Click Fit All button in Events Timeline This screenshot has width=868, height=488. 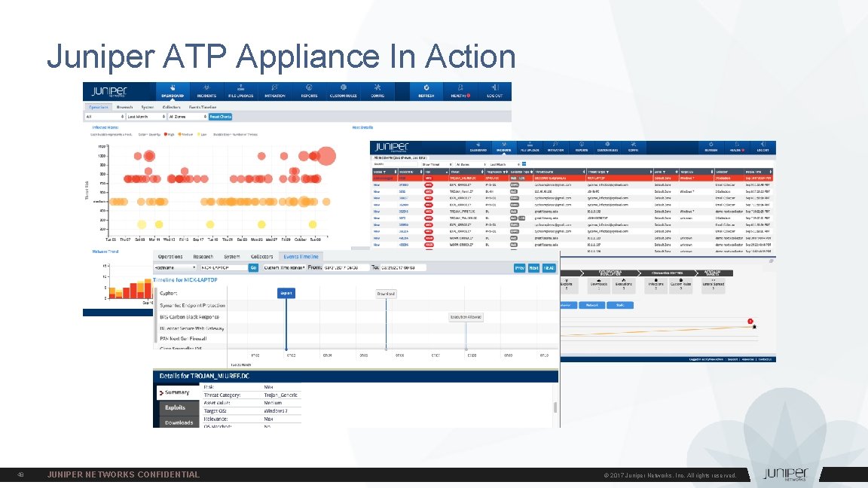click(x=549, y=268)
